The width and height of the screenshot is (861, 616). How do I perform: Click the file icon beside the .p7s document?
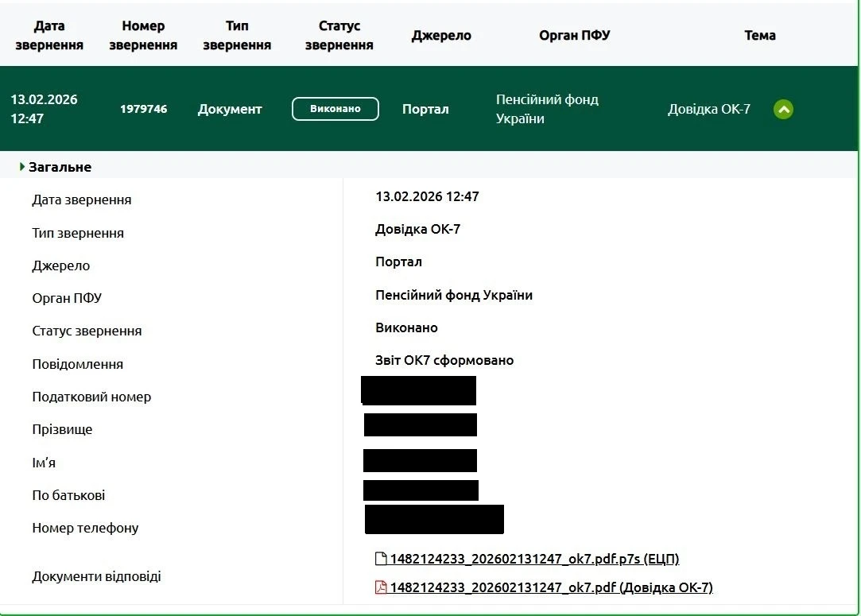click(381, 559)
